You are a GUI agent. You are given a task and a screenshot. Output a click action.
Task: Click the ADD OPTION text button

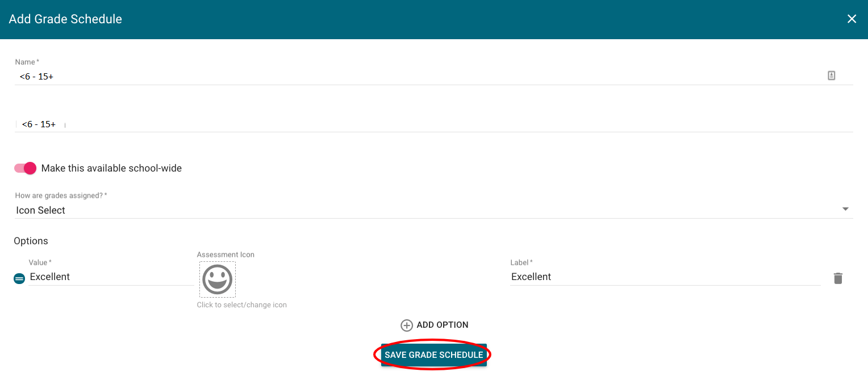coord(443,325)
